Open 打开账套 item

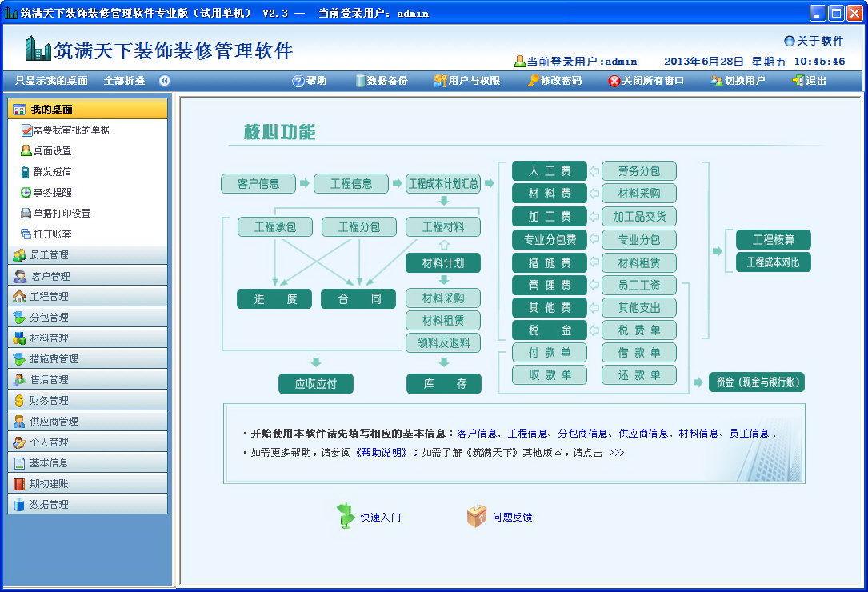click(46, 234)
